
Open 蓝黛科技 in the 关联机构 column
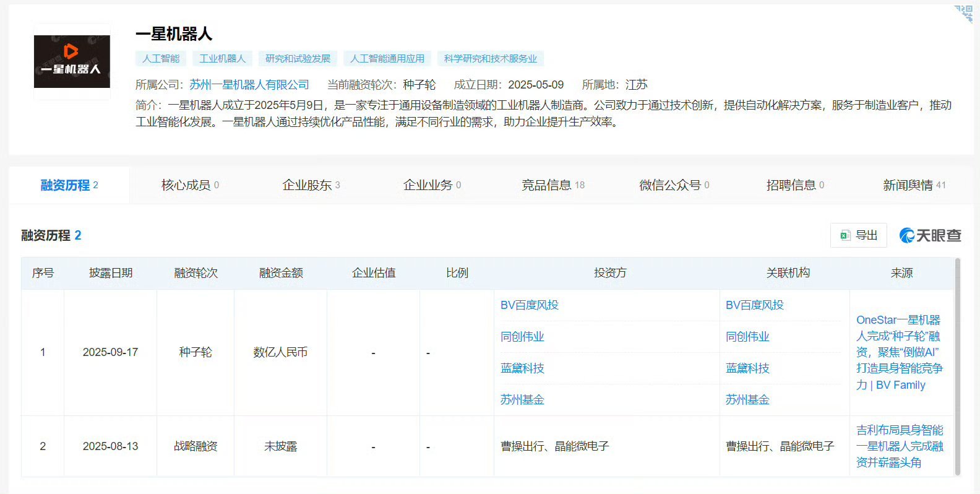pos(747,368)
